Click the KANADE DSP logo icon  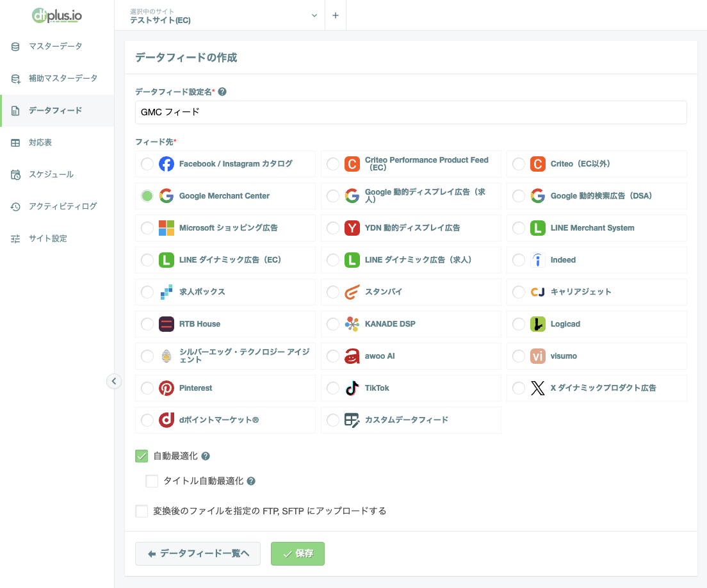tap(352, 323)
